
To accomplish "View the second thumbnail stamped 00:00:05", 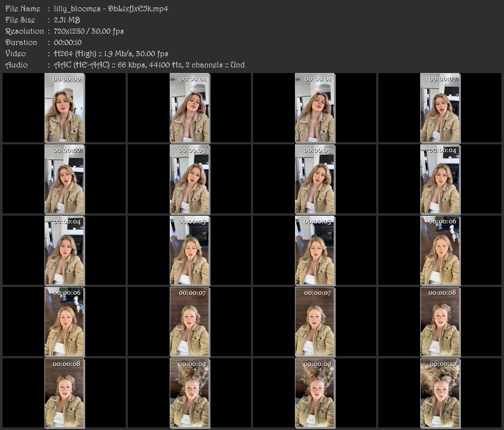I will pyautogui.click(x=315, y=251).
